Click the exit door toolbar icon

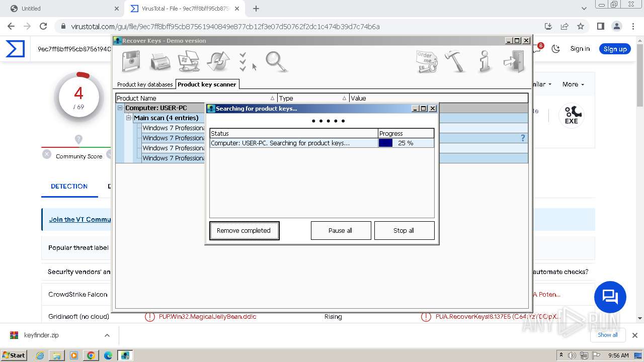(514, 61)
